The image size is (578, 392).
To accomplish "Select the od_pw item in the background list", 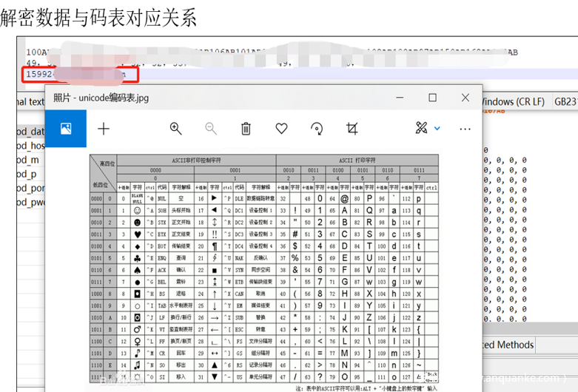I will tap(30, 202).
